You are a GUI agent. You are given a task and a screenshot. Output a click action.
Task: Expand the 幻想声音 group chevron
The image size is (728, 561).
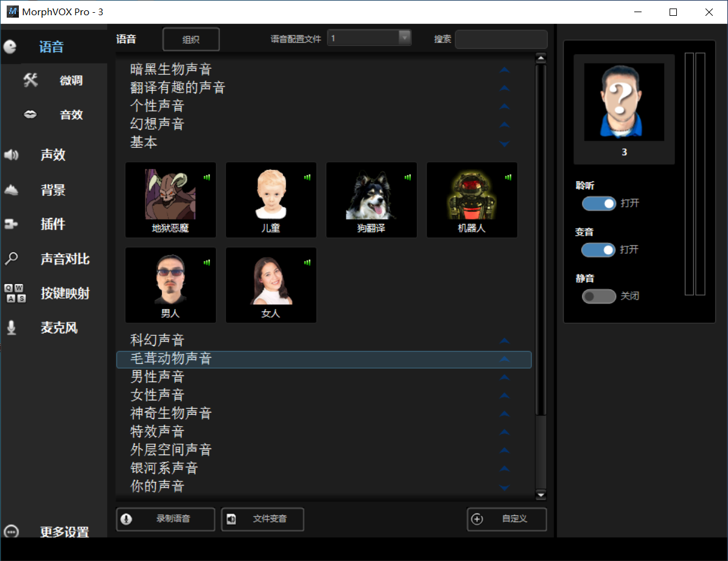505,125
